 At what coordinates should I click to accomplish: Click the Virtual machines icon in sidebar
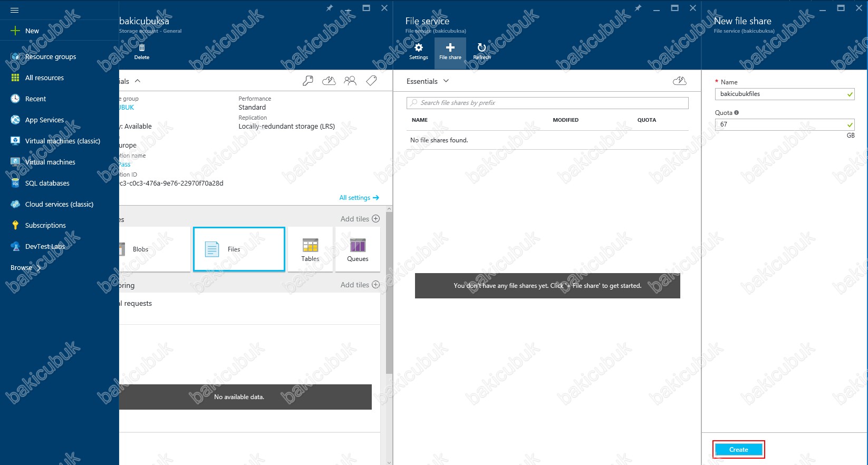pos(15,162)
